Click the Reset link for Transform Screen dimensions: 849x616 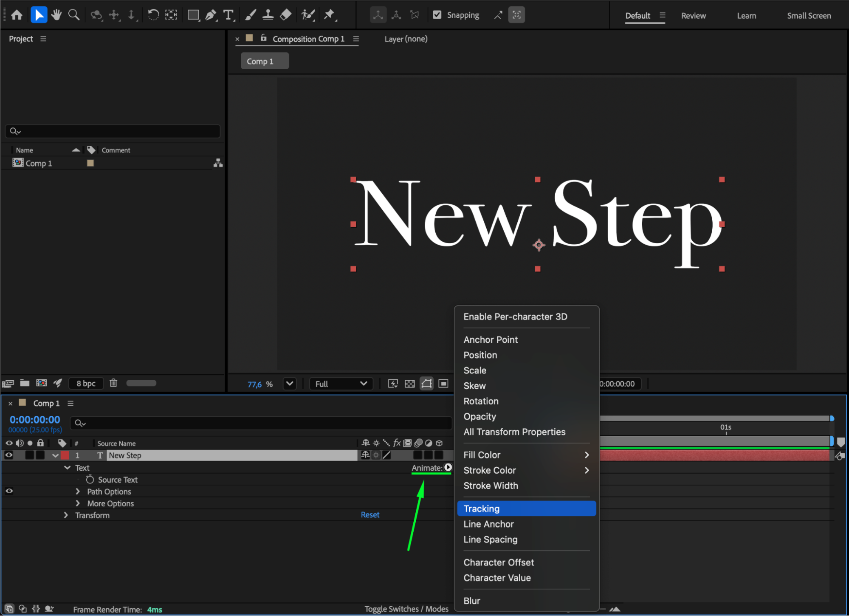[370, 515]
